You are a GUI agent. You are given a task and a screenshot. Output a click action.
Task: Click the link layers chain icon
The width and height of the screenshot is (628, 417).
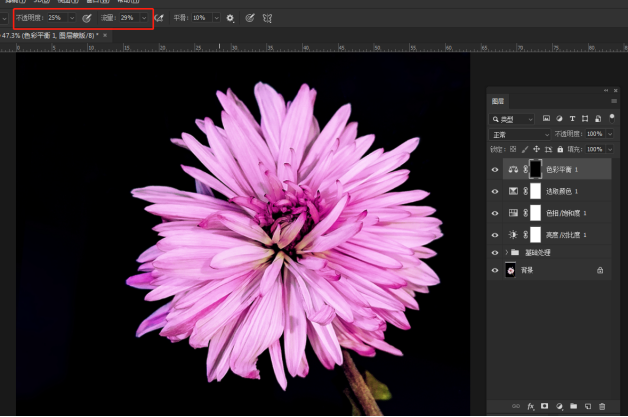(x=516, y=406)
